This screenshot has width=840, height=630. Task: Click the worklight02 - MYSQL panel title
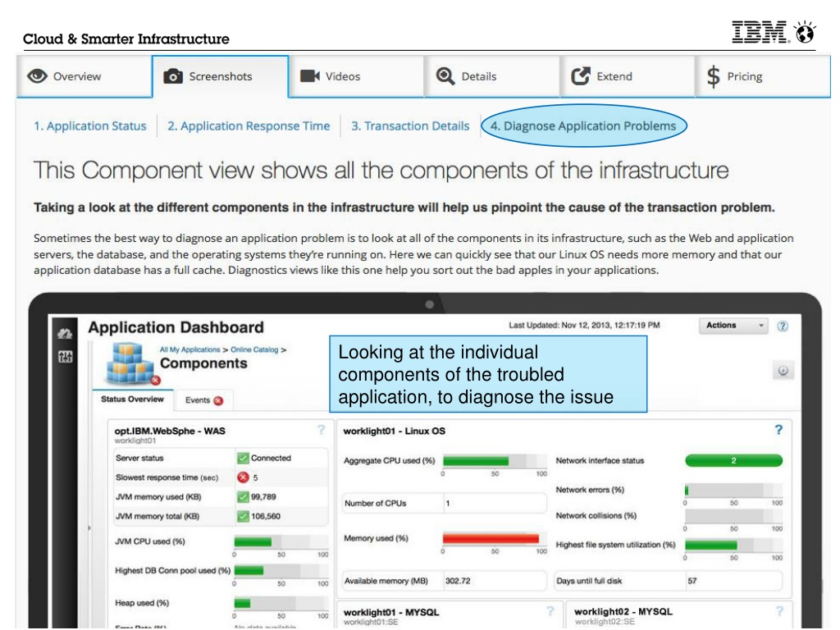[623, 612]
